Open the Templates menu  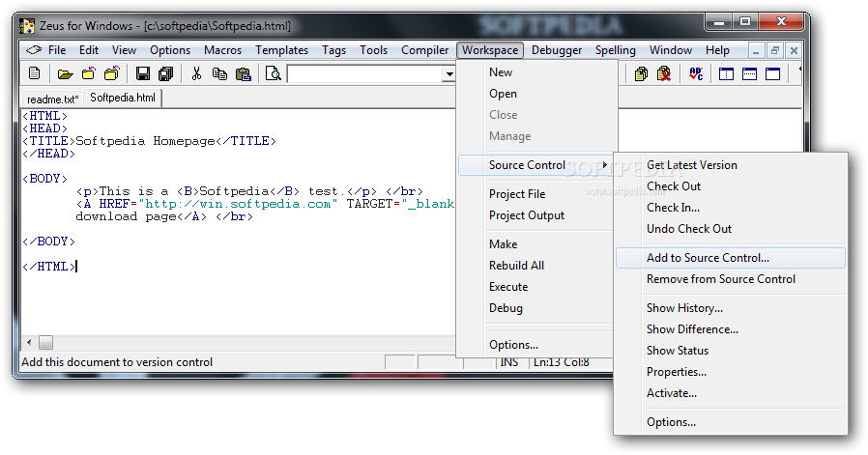[282, 50]
